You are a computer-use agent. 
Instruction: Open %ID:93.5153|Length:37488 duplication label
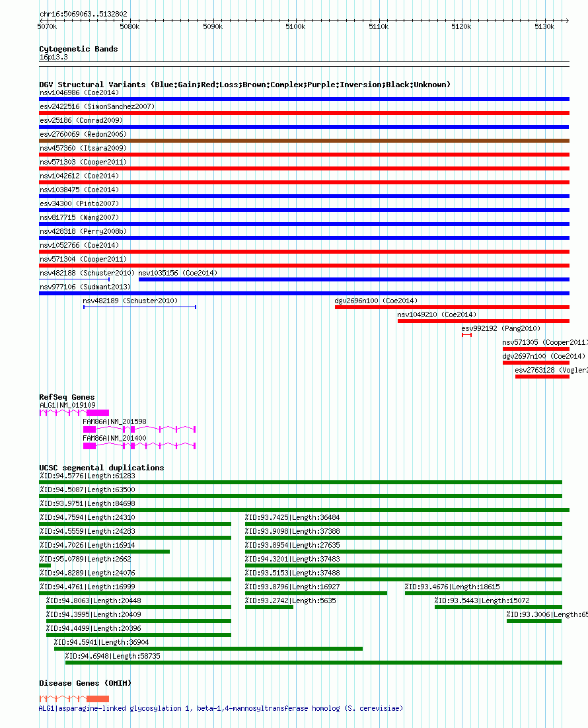(x=293, y=573)
